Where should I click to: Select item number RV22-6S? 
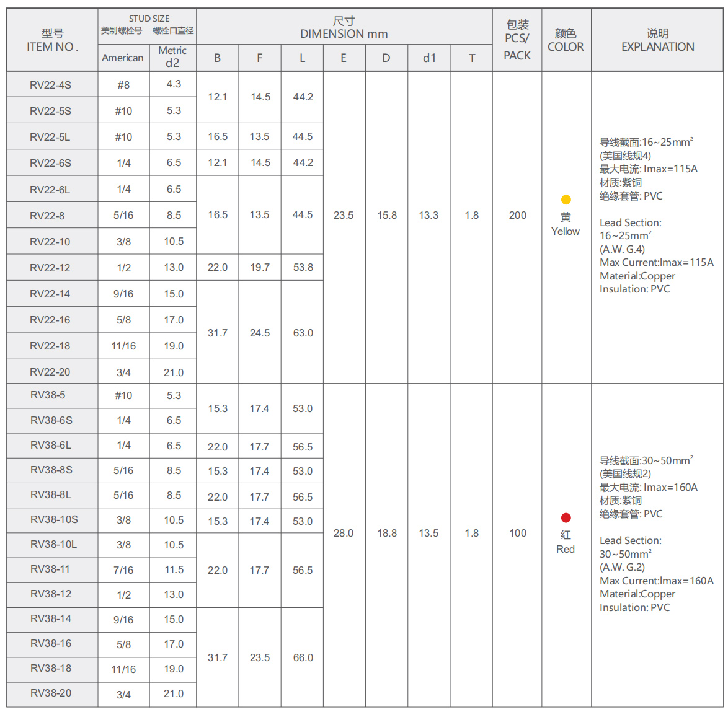click(x=51, y=163)
